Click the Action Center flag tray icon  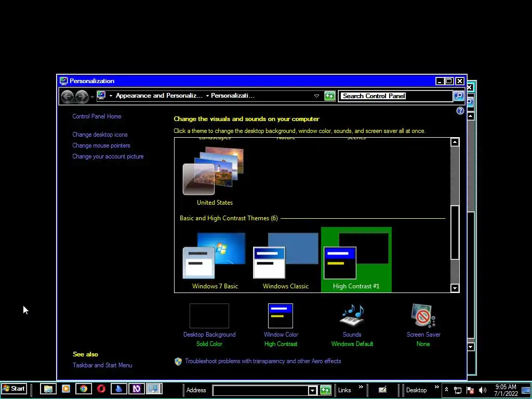[470, 391]
